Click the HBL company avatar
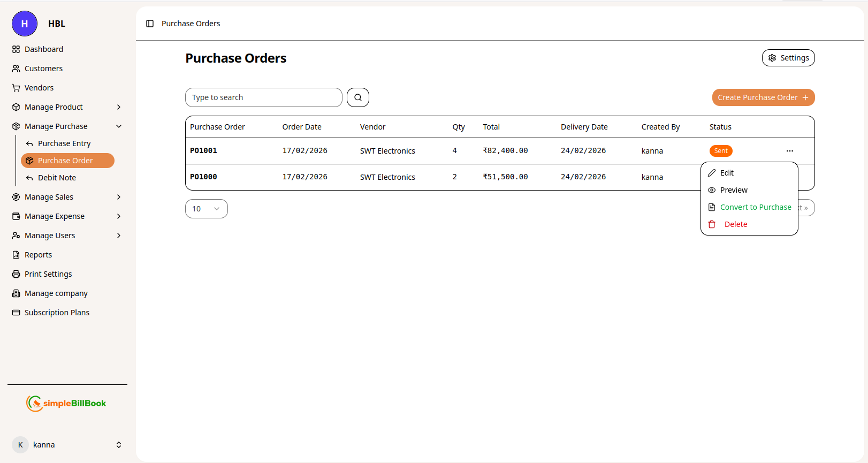 (25, 24)
